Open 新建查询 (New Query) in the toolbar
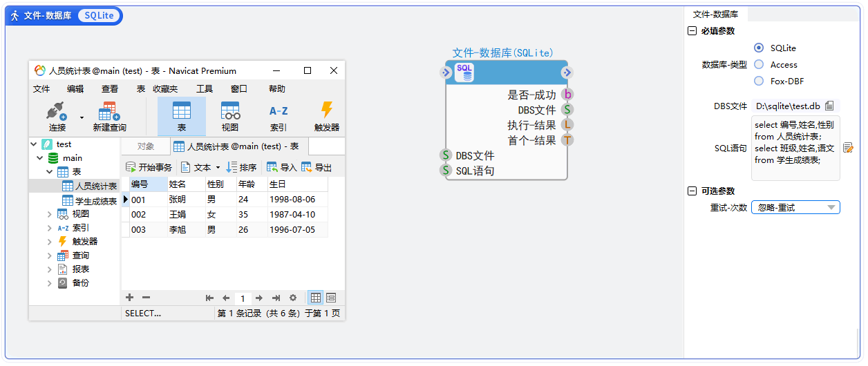 [x=109, y=110]
